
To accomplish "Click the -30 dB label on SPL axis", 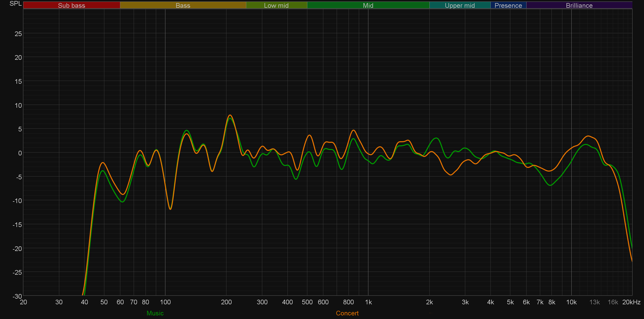I will (x=17, y=296).
